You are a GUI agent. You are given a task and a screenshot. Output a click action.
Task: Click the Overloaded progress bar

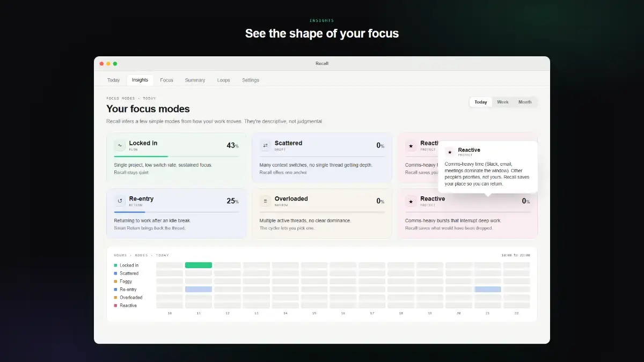[322, 212]
